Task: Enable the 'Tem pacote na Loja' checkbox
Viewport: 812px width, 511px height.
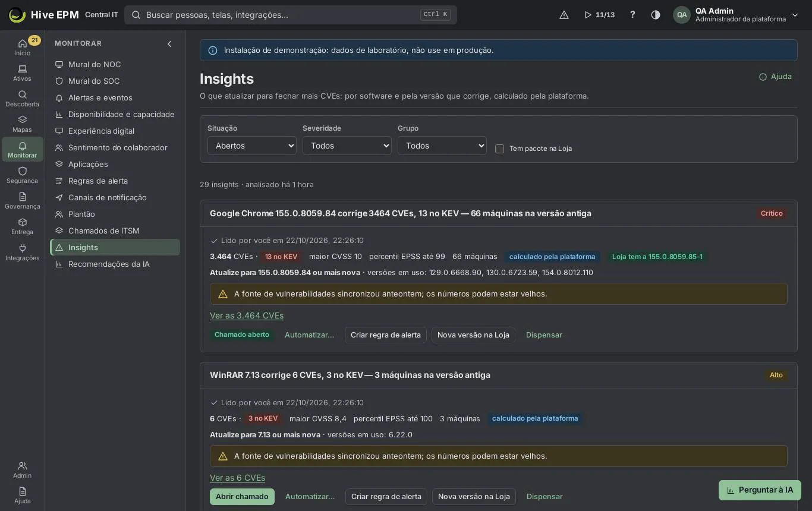Action: pyautogui.click(x=499, y=149)
